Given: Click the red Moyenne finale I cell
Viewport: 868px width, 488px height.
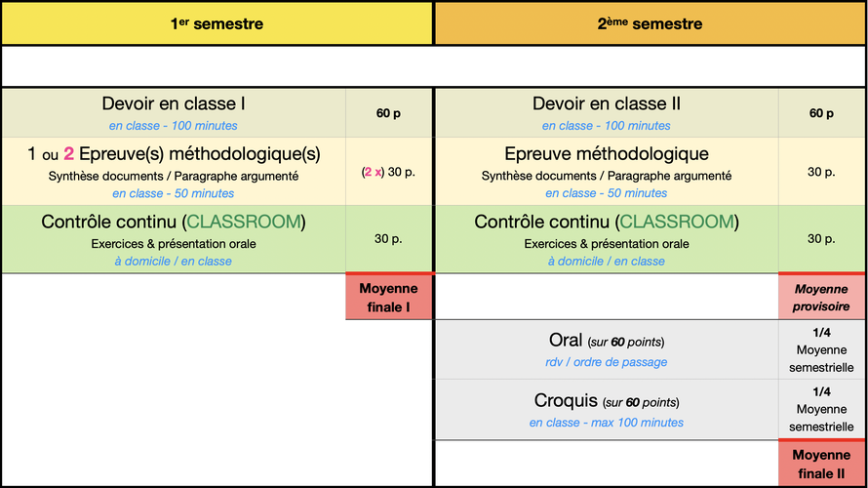Looking at the screenshot, I should 388,297.
